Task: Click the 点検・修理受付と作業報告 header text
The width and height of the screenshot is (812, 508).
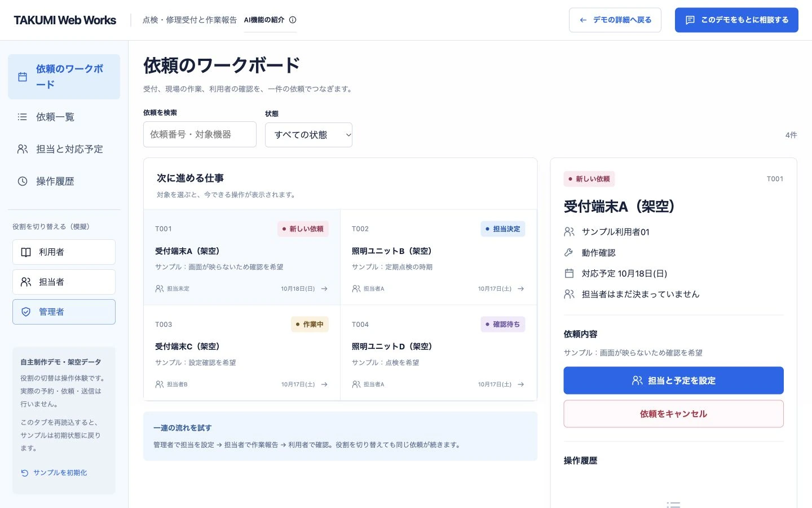Action: point(189,20)
